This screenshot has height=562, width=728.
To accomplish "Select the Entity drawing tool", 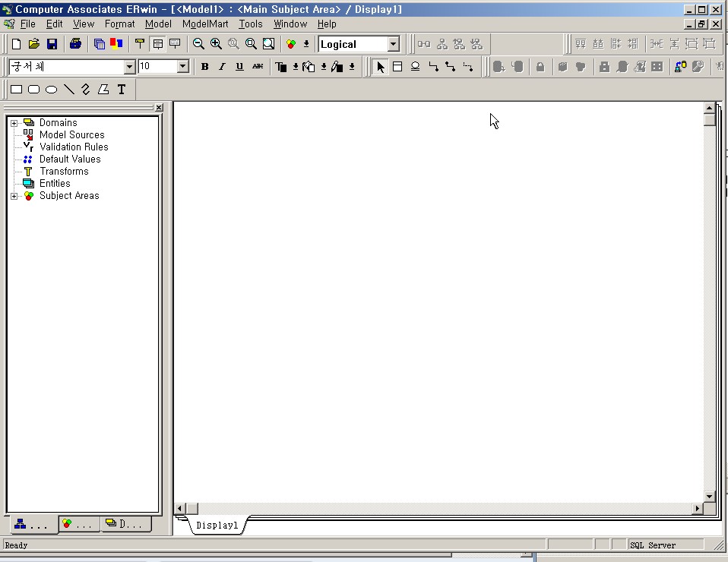I will click(x=397, y=67).
